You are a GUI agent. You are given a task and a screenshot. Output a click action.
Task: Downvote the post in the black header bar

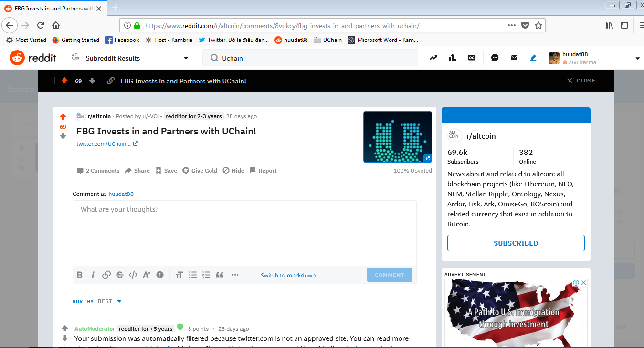(x=92, y=81)
